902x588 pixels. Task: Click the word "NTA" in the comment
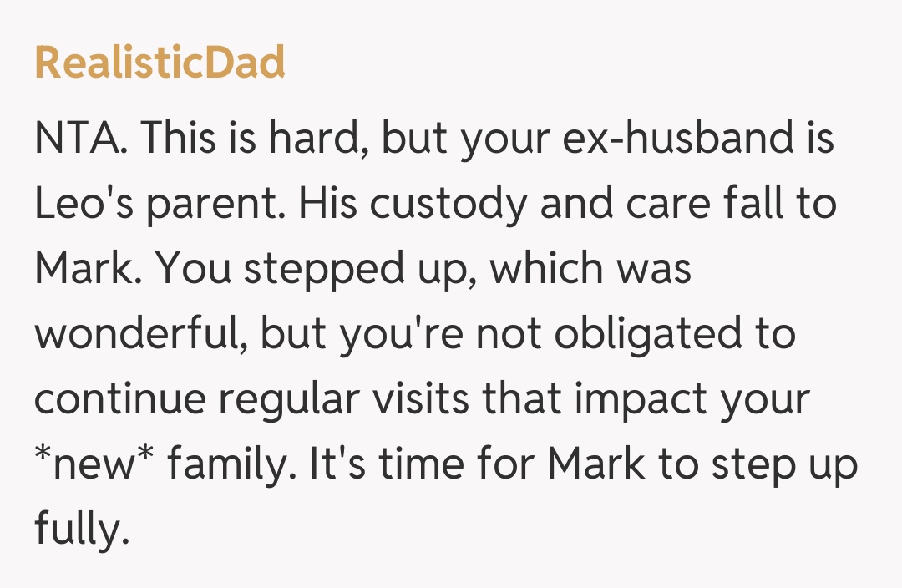(81, 138)
